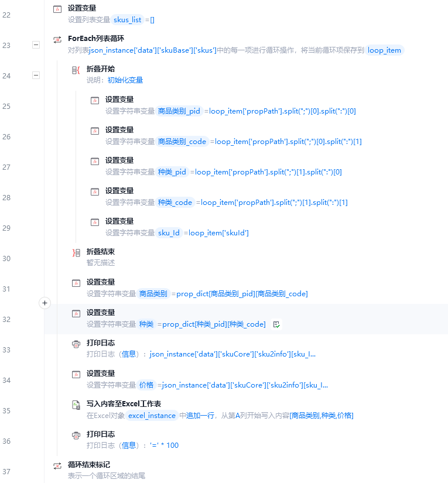The height and width of the screenshot is (483, 448).
Task: Click the 商品类别_code variable tag on line 26
Action: coord(182,142)
